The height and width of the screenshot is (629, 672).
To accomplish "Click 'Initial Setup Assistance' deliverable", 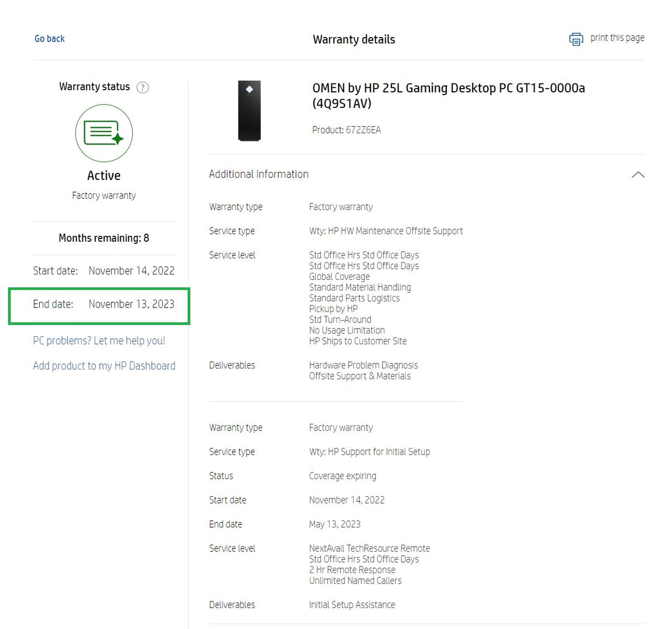I will pyautogui.click(x=352, y=605).
